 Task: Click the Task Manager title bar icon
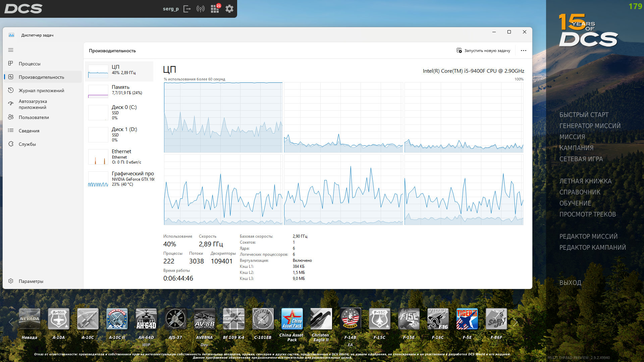pos(11,35)
